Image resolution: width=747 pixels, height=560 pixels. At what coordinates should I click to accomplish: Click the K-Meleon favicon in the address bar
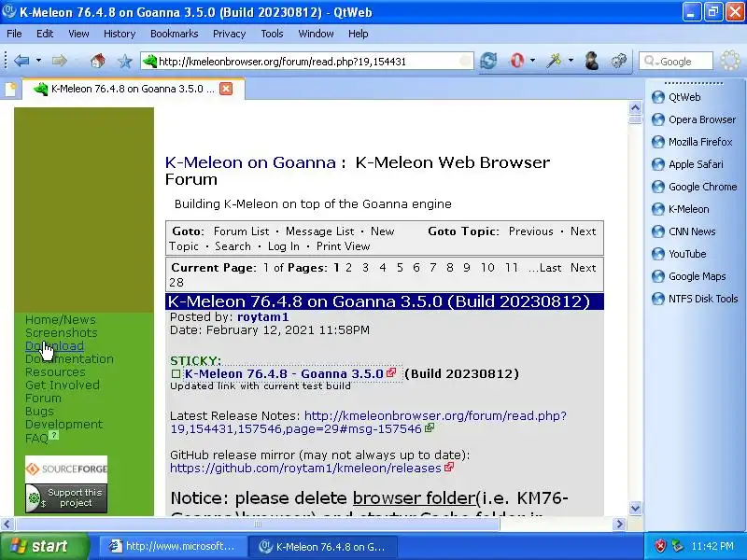point(150,61)
